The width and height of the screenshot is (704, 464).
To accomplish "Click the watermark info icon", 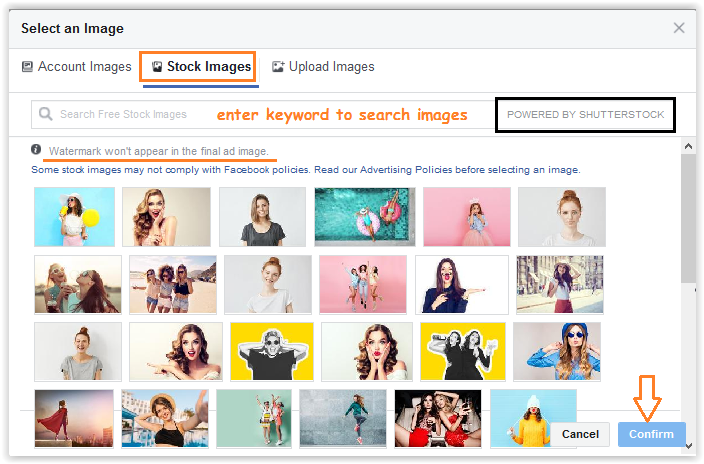I will click(x=36, y=150).
